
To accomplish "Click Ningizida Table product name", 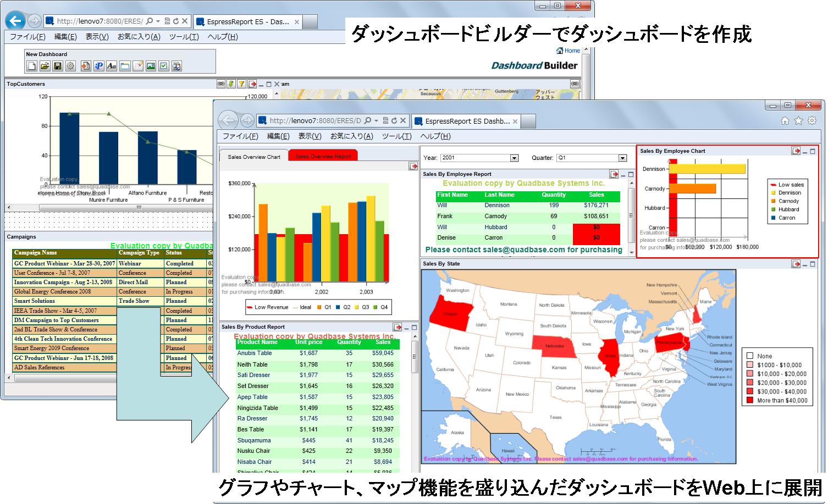I will [x=257, y=408].
